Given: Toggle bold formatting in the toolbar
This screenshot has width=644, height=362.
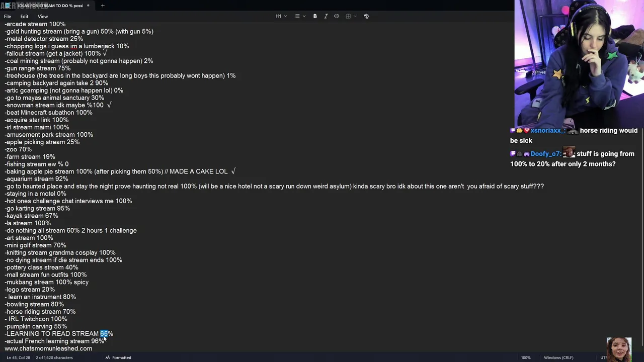Looking at the screenshot, I should [x=315, y=16].
